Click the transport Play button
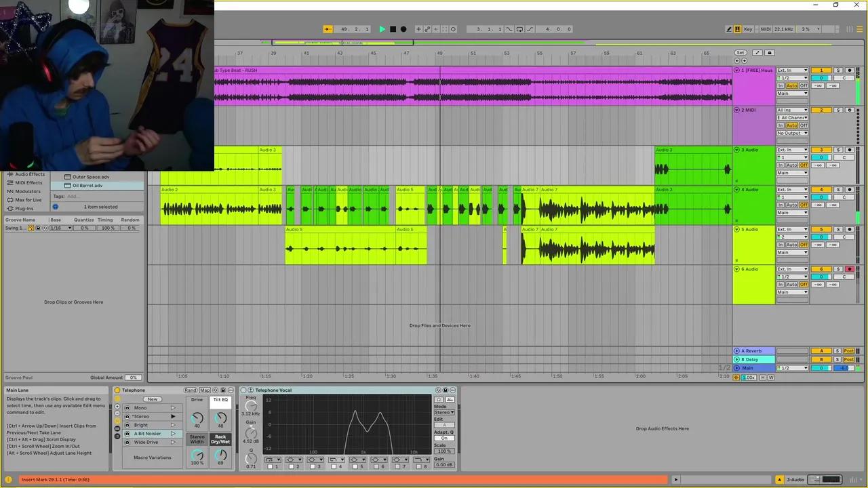The image size is (868, 488). point(382,29)
